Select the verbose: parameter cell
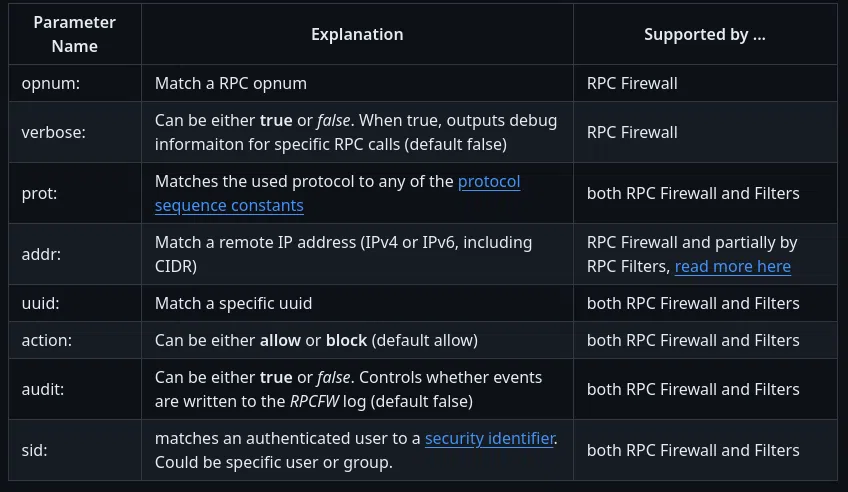Screen dimensions: 848x492 click(55, 132)
